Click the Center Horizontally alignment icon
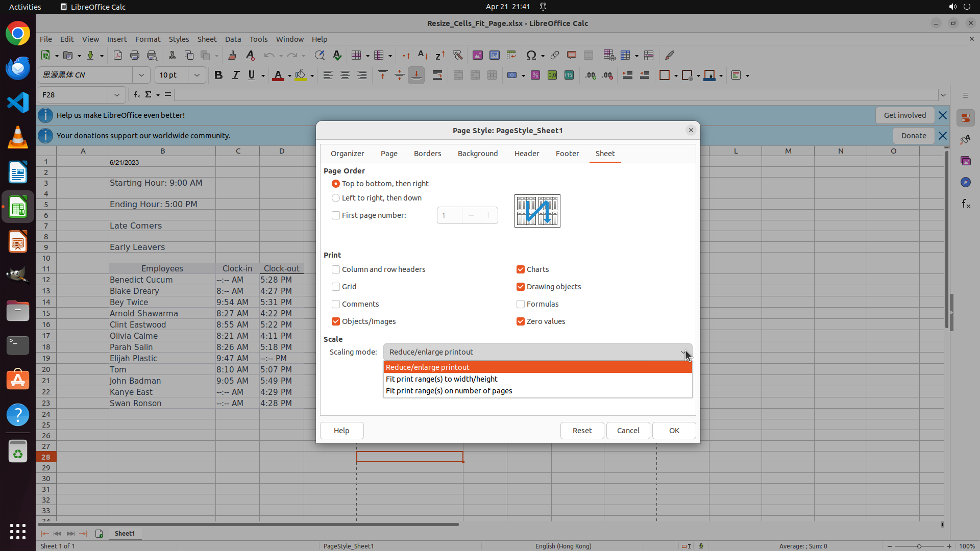Viewport: 980px width, 551px height. pyautogui.click(x=345, y=76)
